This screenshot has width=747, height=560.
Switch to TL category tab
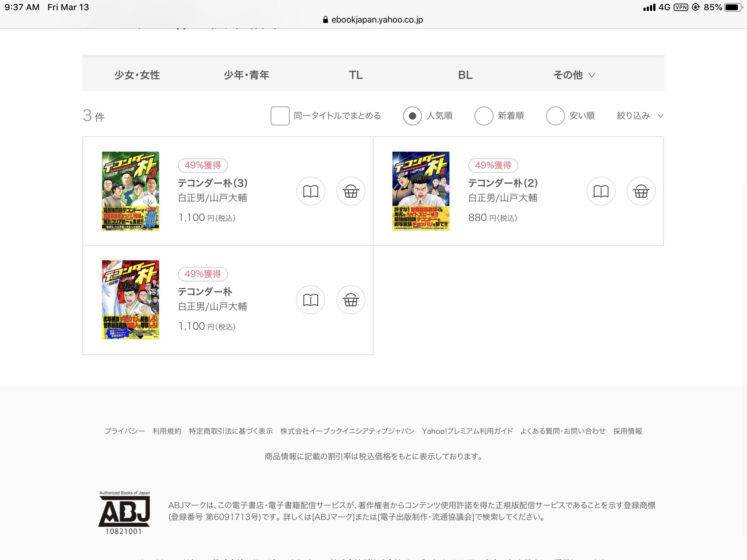pyautogui.click(x=356, y=75)
